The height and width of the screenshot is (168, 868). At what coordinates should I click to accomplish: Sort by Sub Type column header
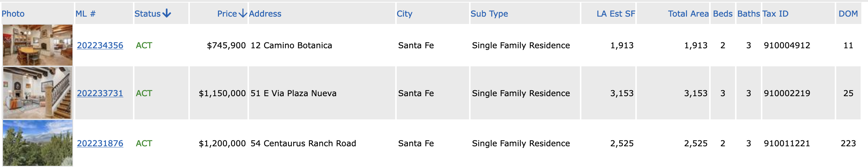[x=489, y=14]
